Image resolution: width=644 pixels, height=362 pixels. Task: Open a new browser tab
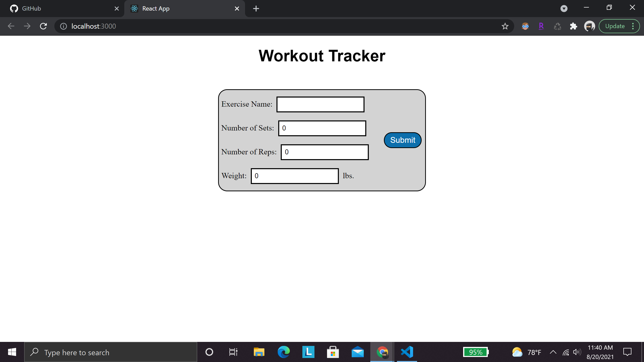point(256,9)
